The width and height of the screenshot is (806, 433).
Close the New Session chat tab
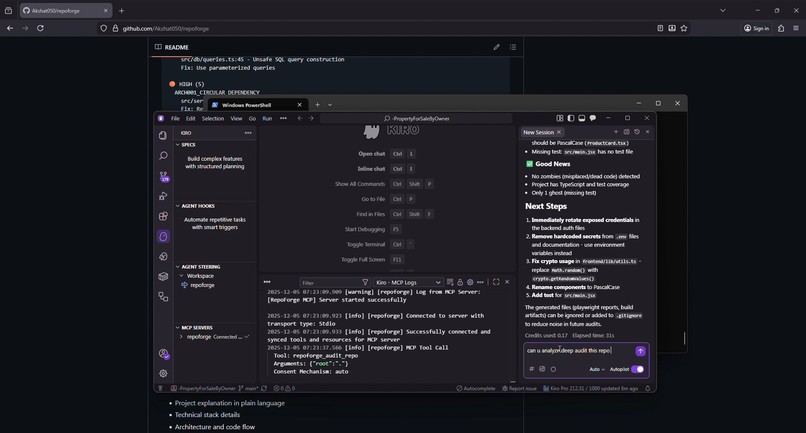559,132
